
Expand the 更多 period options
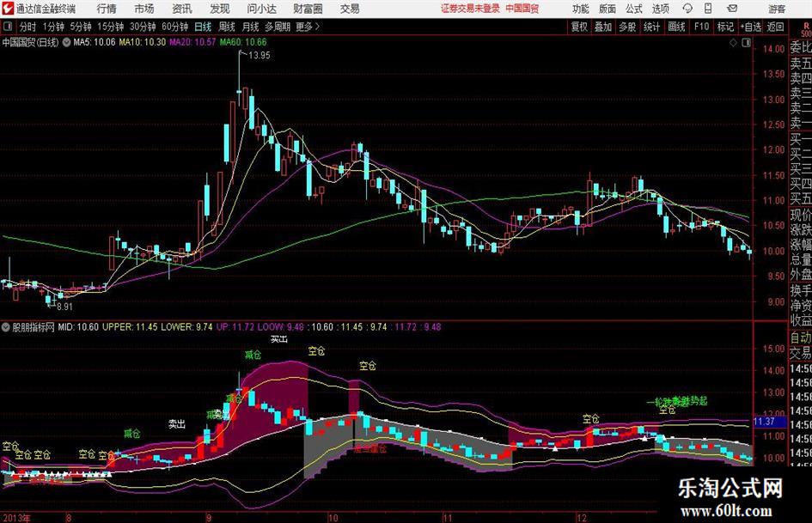point(308,27)
